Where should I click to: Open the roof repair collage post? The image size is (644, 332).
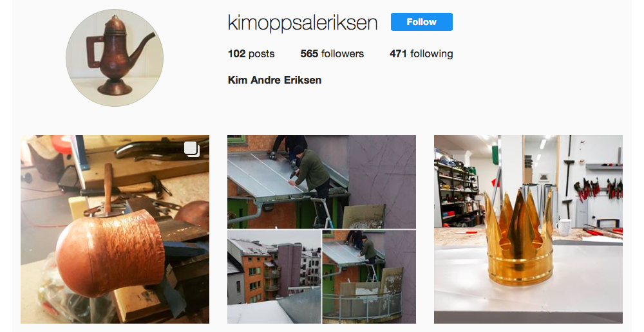321,230
